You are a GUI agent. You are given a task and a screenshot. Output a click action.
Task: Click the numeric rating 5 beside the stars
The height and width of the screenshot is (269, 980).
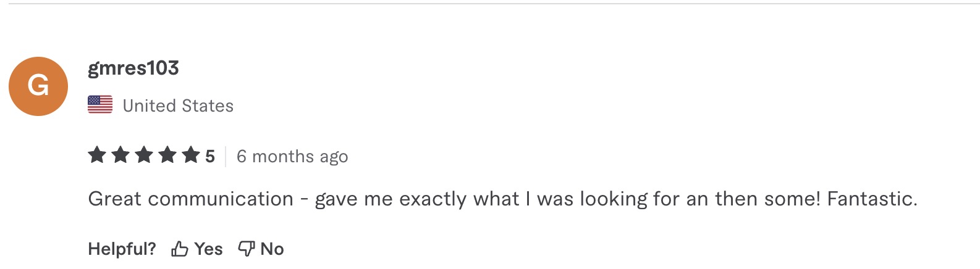[x=210, y=157]
